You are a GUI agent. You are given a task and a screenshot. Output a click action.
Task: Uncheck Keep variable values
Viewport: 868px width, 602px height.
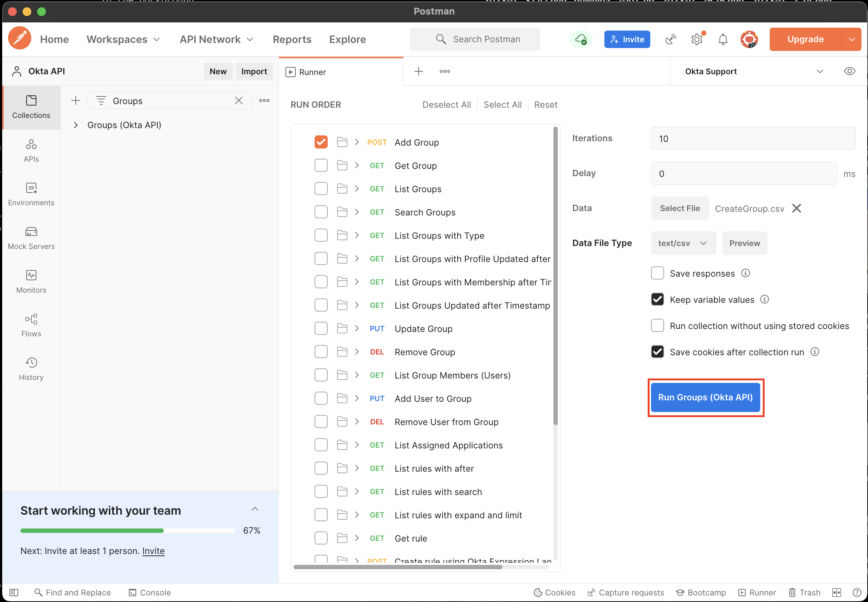657,300
